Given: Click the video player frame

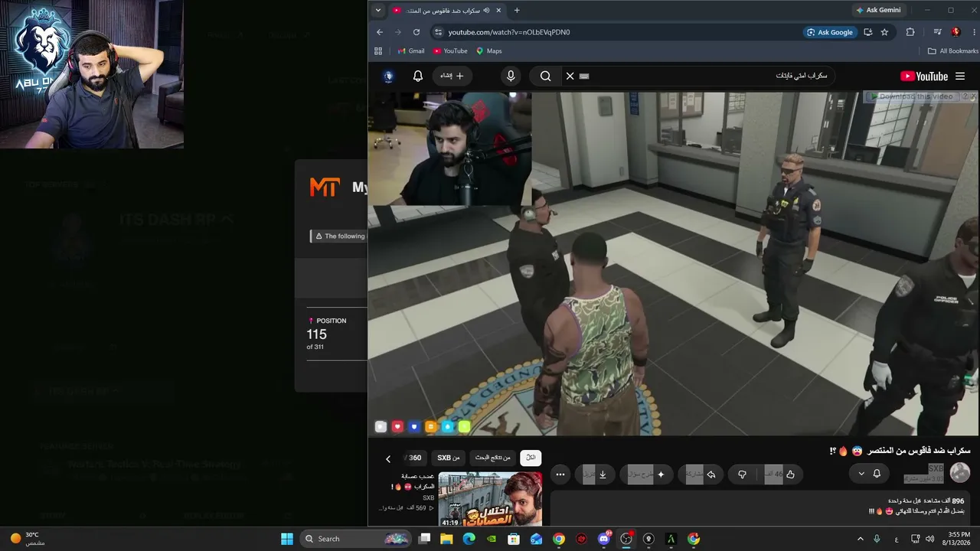Looking at the screenshot, I should pyautogui.click(x=674, y=264).
